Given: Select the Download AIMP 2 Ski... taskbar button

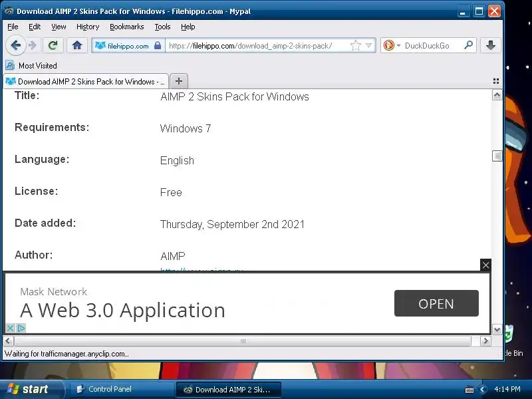Looking at the screenshot, I should pos(228,390).
